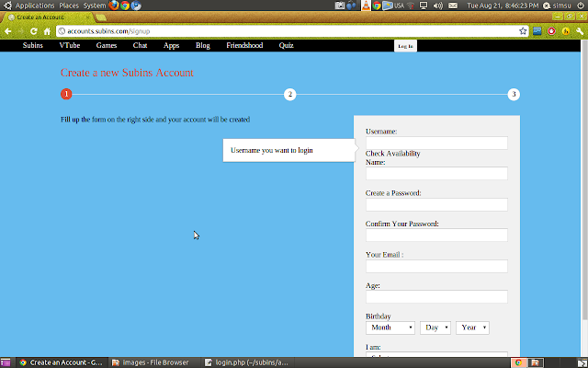Screen dimensions: 588x368
Task: Select the Month birthday dropdown
Action: (x=390, y=328)
